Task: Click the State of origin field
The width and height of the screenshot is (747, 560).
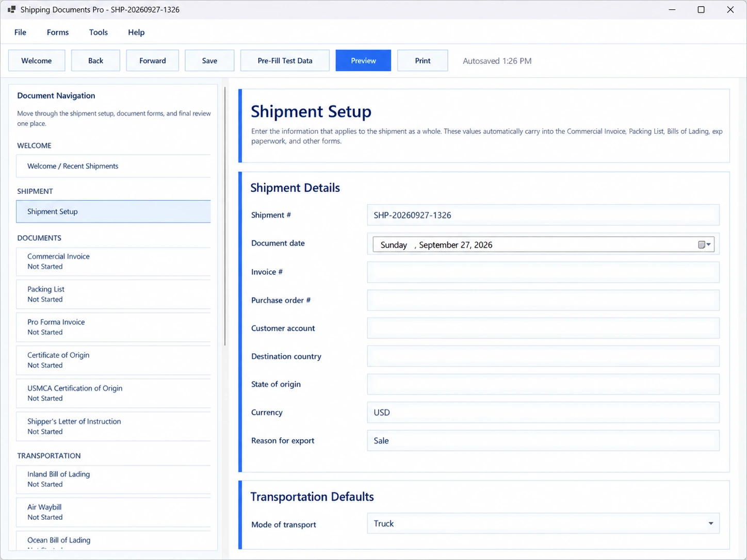Action: tap(543, 384)
